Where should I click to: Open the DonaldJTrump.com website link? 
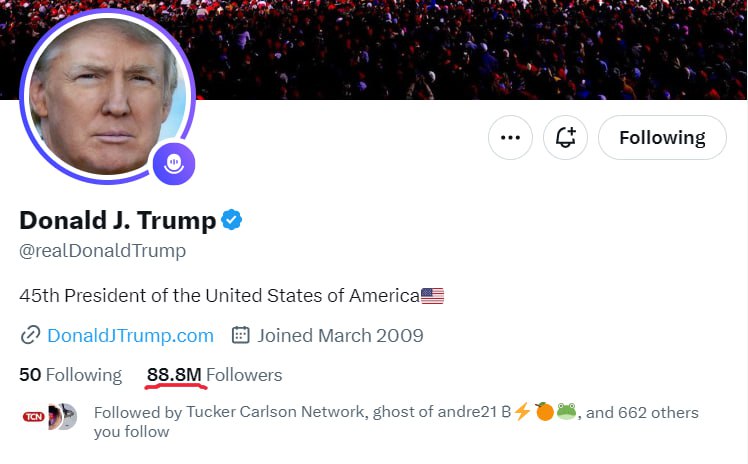130,335
